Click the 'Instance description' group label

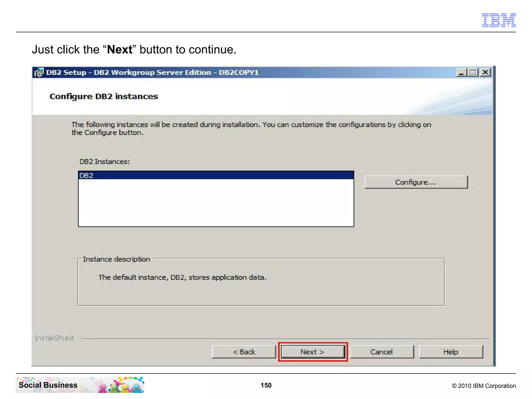pos(116,259)
